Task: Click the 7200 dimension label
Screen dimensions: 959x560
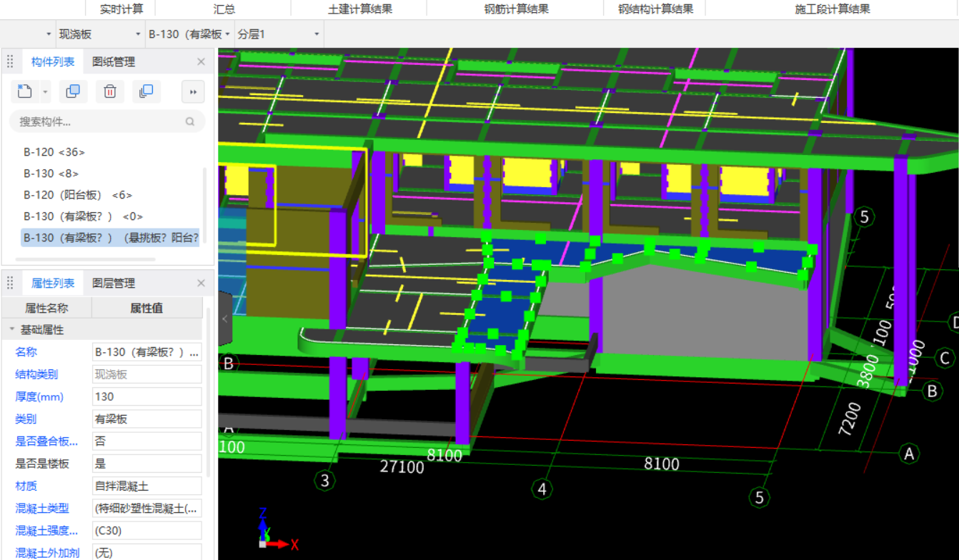Action: coord(850,419)
